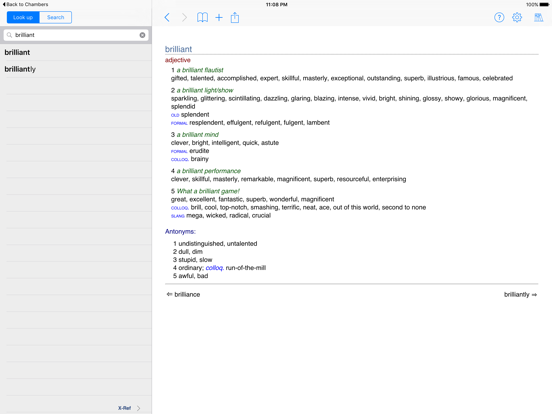Clear the search field text
Screen dimensions: 552x414
tap(142, 35)
